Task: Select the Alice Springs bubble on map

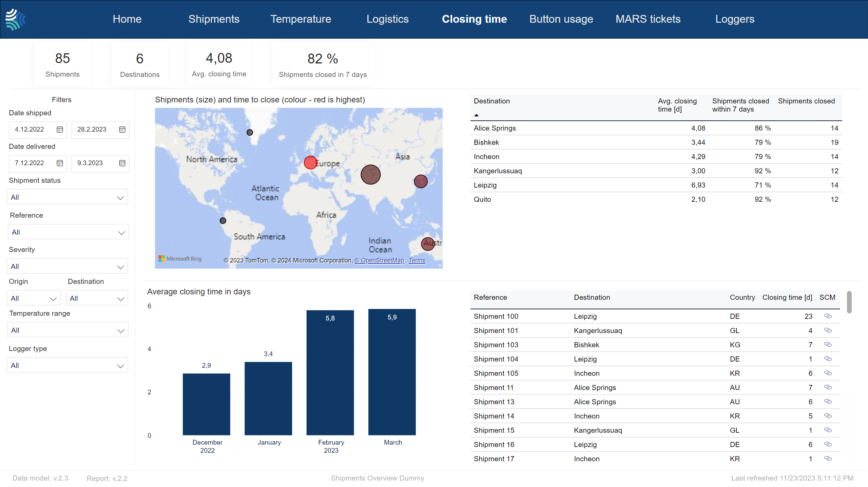Action: [428, 244]
